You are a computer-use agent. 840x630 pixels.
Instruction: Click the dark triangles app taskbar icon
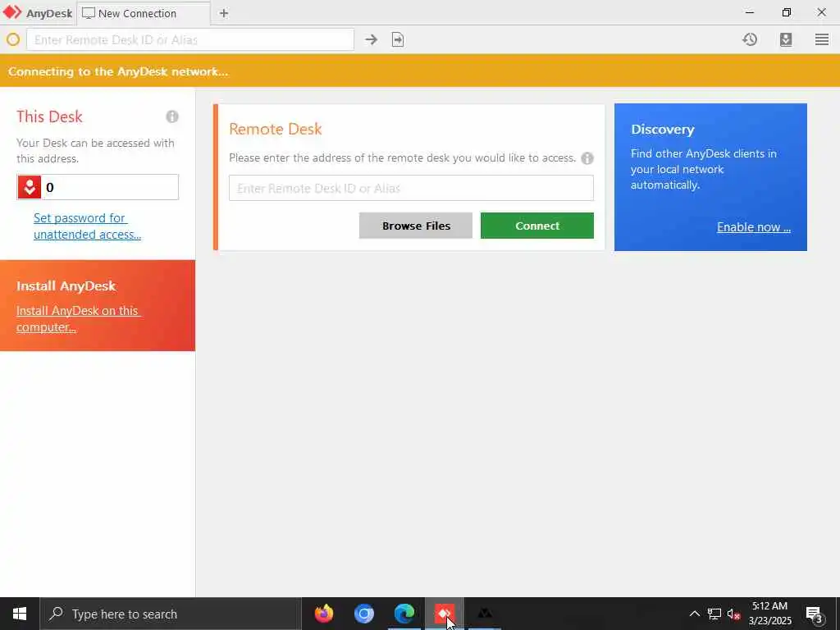(x=484, y=614)
